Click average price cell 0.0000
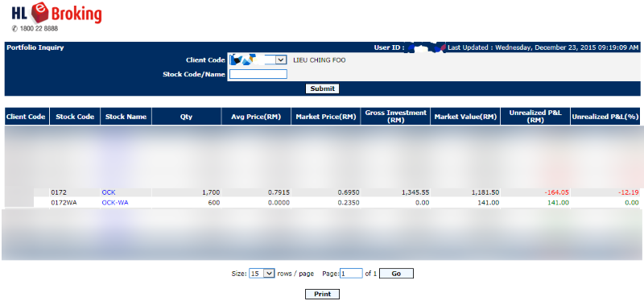The height and width of the screenshot is (301, 644). tap(279, 203)
